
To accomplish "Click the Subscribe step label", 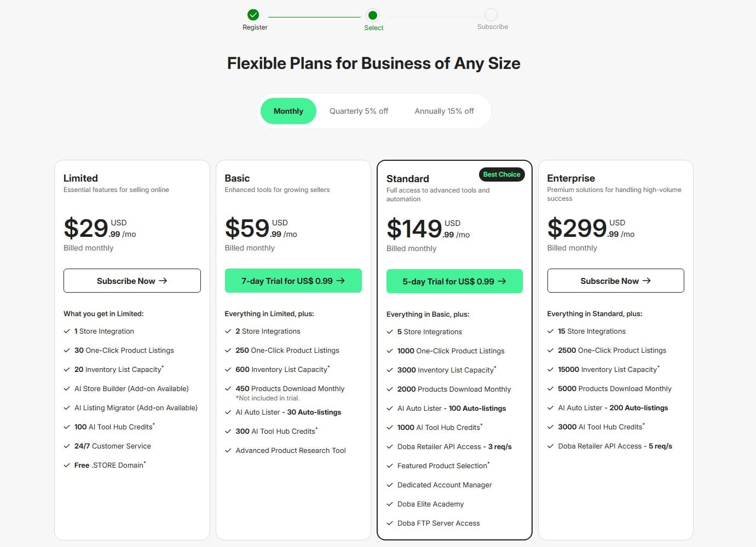I will (493, 27).
